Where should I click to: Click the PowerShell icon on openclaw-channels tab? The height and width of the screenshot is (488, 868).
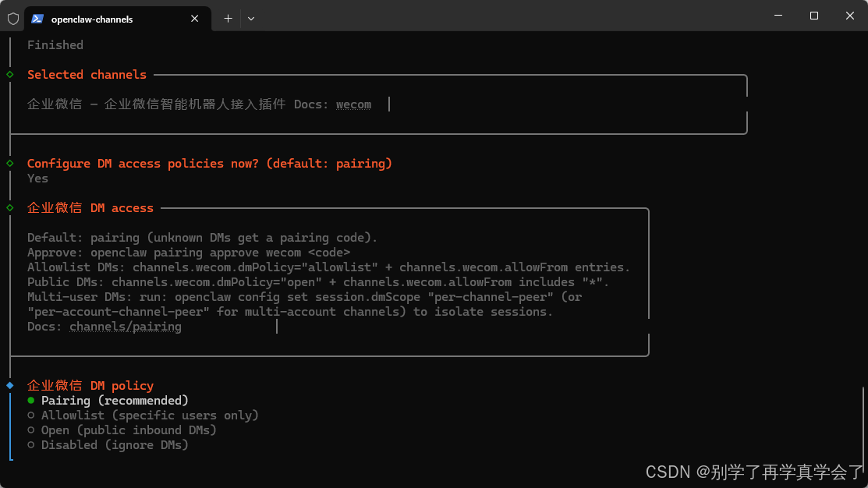[37, 19]
